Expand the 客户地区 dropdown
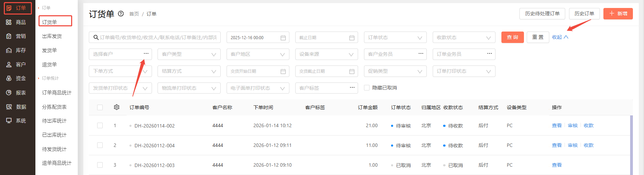The width and height of the screenshot is (644, 175). point(258,54)
